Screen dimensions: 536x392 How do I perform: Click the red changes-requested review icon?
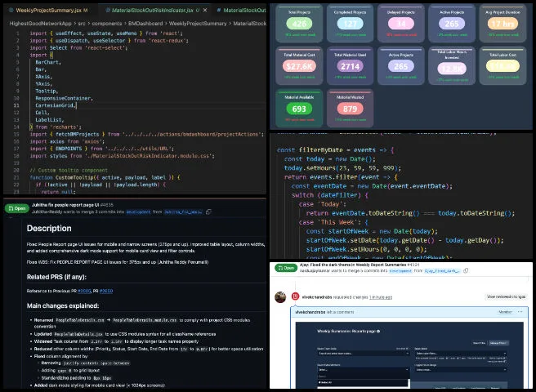[x=295, y=296]
